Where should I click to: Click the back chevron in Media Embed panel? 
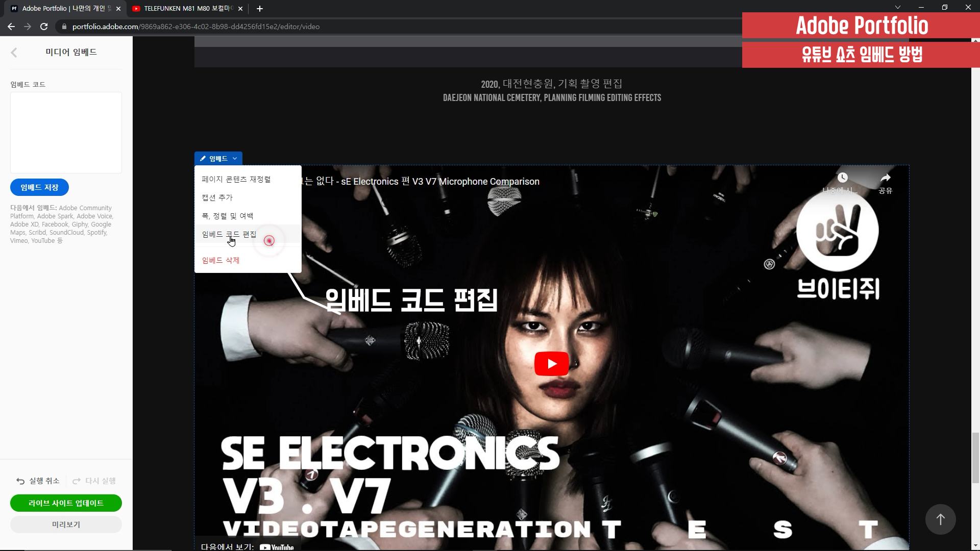tap(14, 52)
